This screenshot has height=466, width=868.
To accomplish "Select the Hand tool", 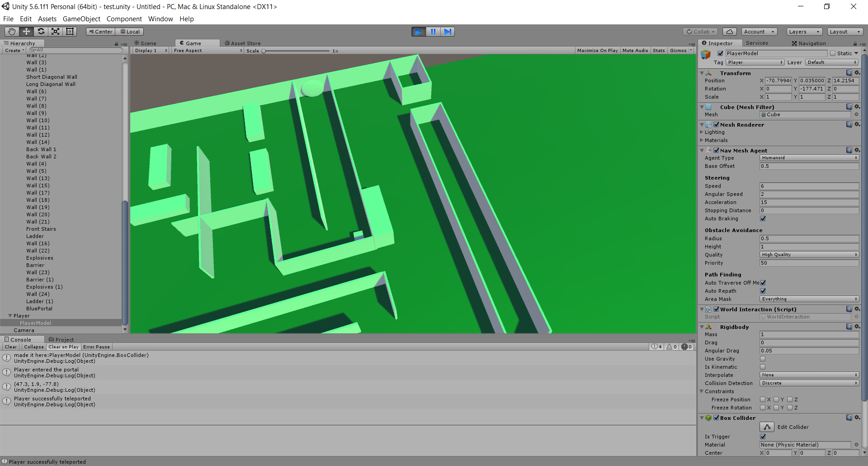I will [x=12, y=32].
